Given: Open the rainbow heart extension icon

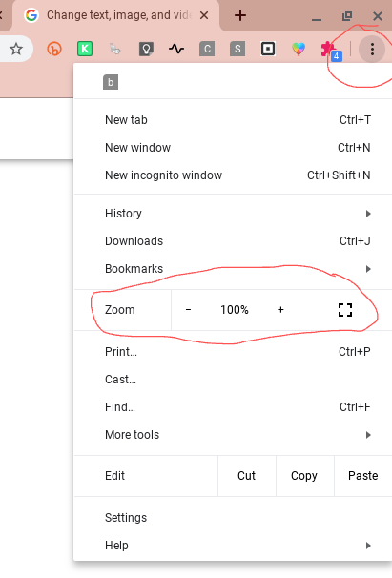Looking at the screenshot, I should pos(299,49).
